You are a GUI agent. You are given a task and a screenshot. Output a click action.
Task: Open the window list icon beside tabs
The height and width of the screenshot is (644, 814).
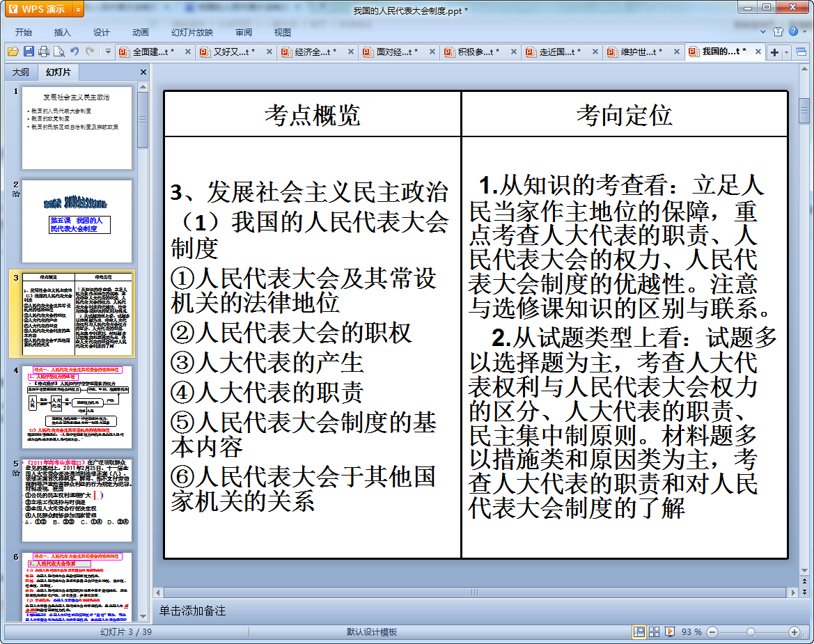801,52
